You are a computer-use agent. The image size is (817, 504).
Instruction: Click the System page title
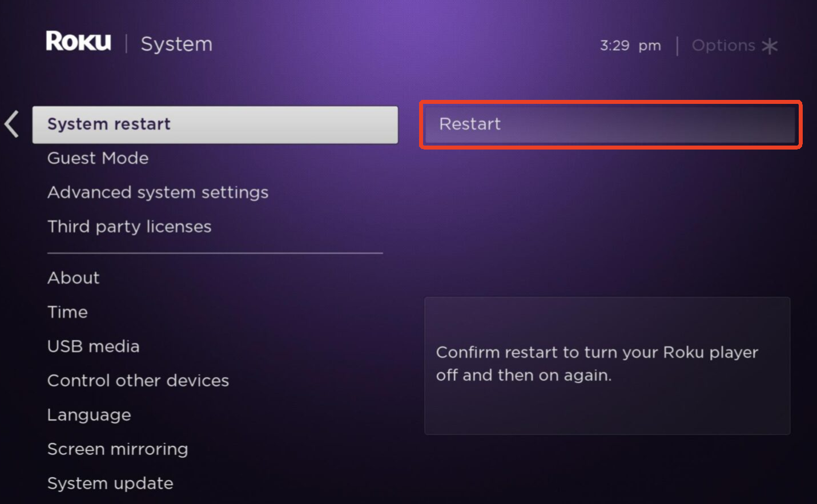point(176,44)
